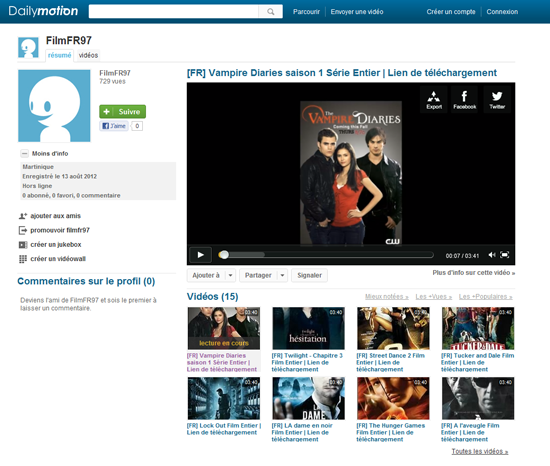The image size is (550, 466).
Task: Open the video title link
Action: point(342,73)
